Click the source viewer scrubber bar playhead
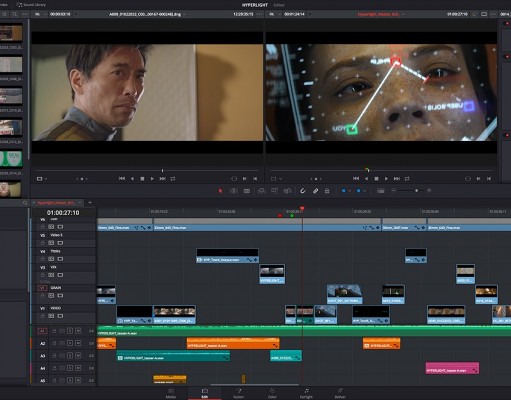 pyautogui.click(x=162, y=170)
